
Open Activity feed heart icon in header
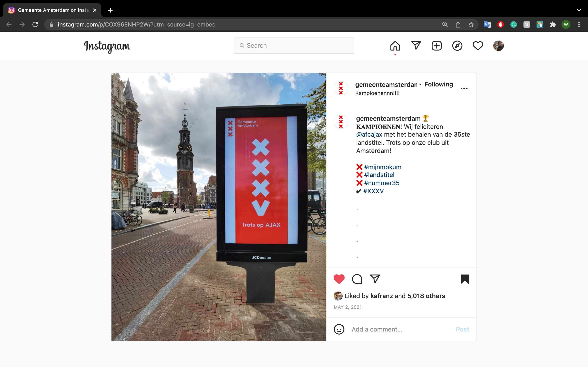point(478,46)
